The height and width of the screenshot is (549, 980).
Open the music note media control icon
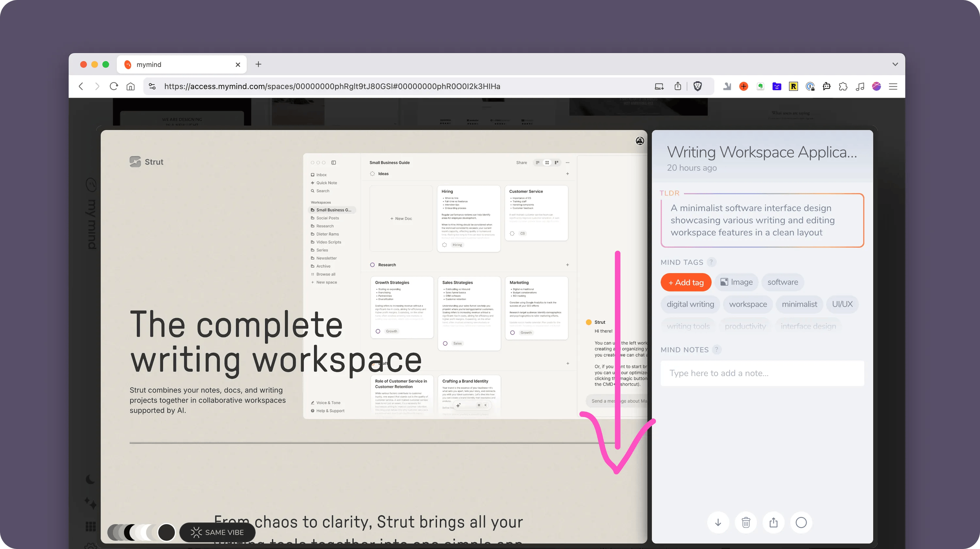point(860,86)
